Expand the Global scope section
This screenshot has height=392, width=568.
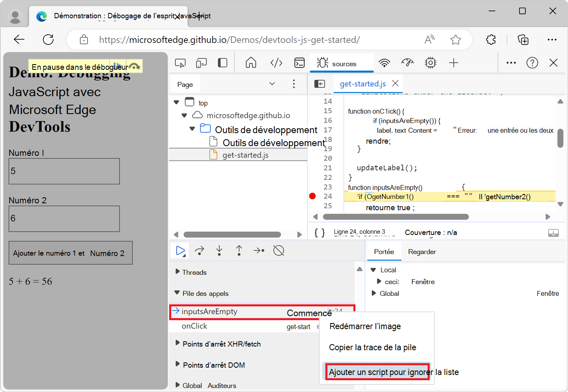373,293
